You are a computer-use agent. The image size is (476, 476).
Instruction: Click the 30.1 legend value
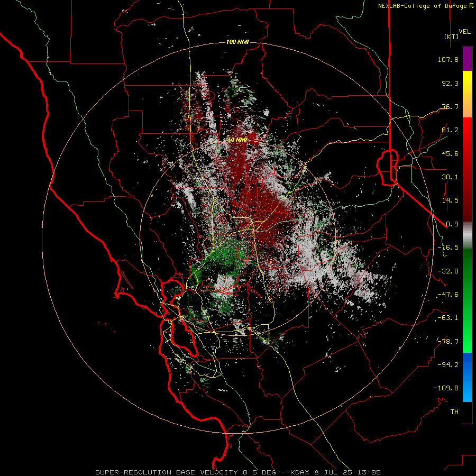pyautogui.click(x=450, y=177)
